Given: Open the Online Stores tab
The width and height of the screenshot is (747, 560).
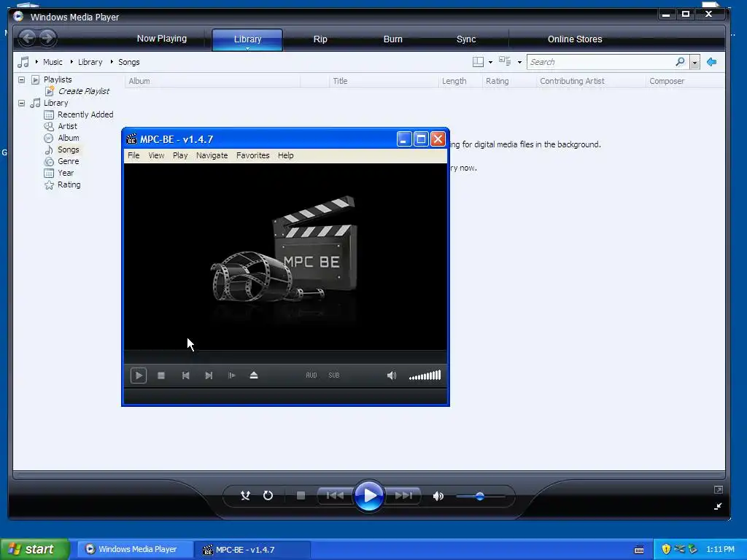Looking at the screenshot, I should (575, 39).
